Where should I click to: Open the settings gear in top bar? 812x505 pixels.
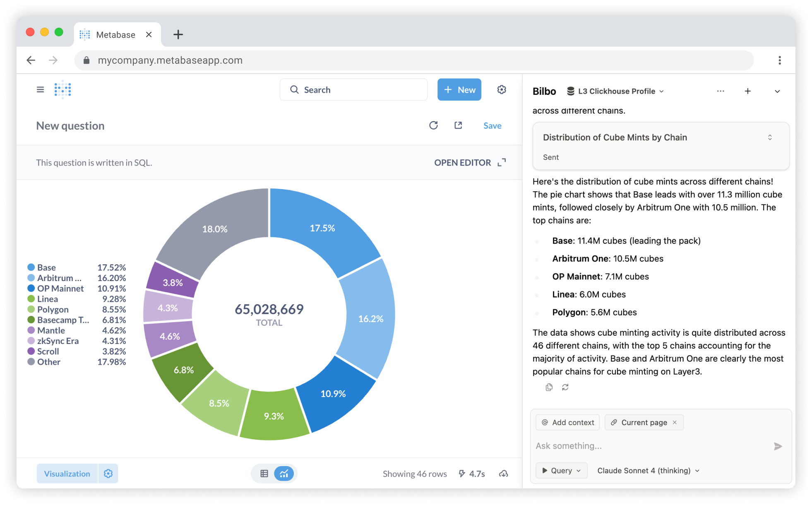(x=502, y=89)
